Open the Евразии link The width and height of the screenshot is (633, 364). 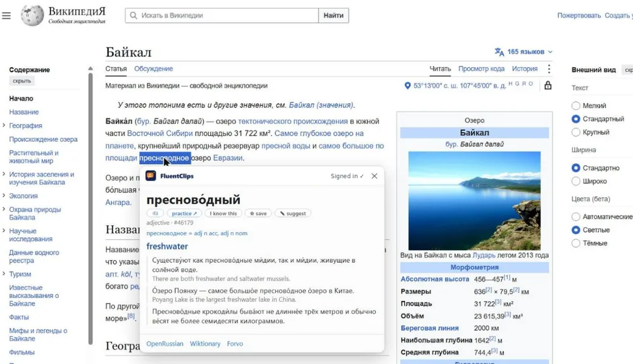228,158
